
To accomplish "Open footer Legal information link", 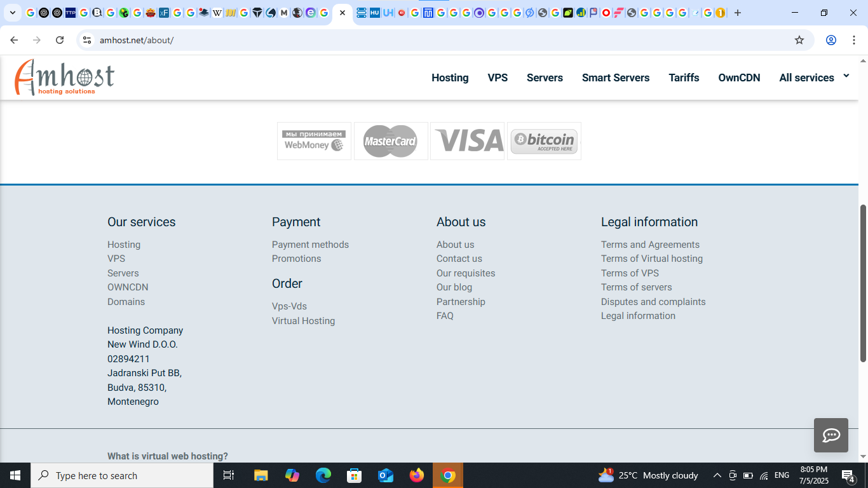I will (x=638, y=316).
